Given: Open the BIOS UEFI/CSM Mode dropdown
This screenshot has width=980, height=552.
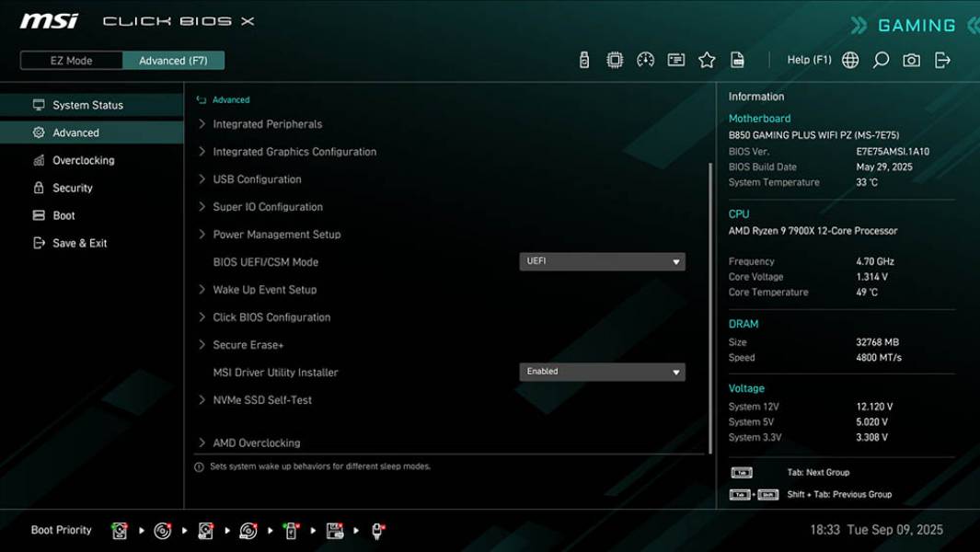Looking at the screenshot, I should coord(603,261).
